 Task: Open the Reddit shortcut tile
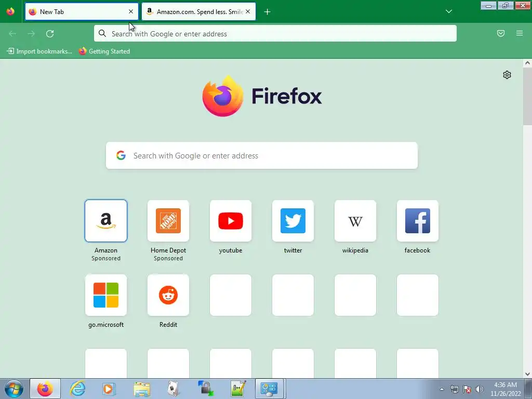point(168,295)
